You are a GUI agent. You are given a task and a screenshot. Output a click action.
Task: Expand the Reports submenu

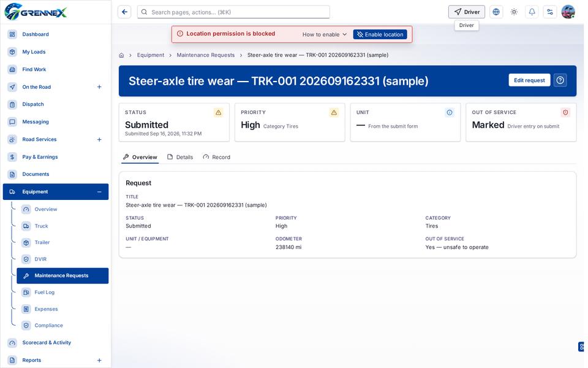[x=99, y=360]
